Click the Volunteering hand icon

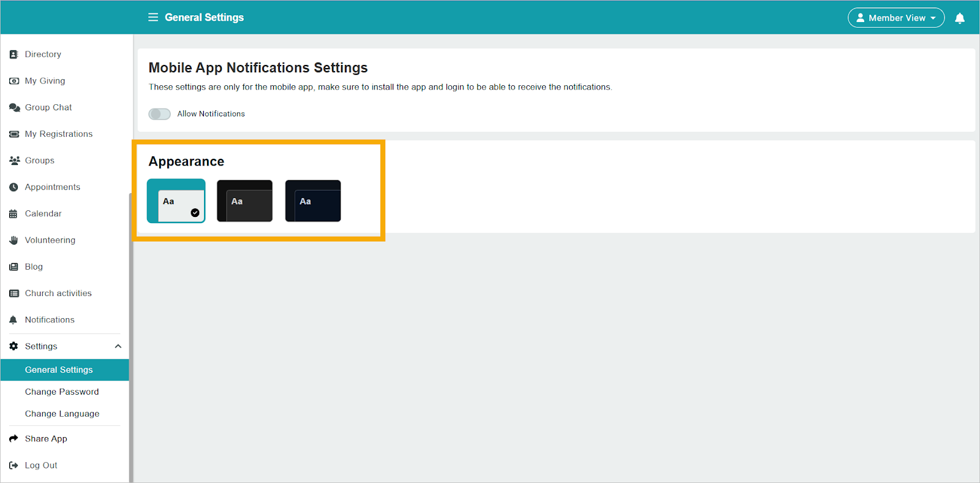[x=13, y=240]
